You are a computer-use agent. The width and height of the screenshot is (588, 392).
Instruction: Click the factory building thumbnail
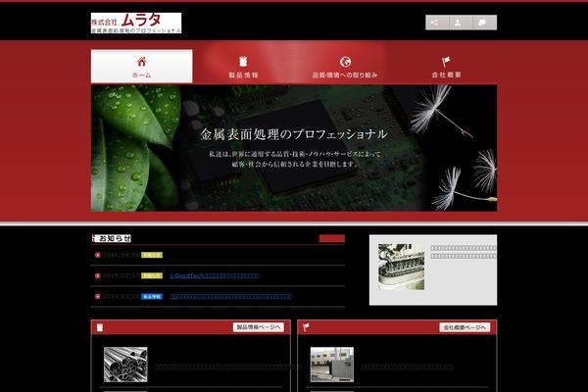pyautogui.click(x=332, y=365)
